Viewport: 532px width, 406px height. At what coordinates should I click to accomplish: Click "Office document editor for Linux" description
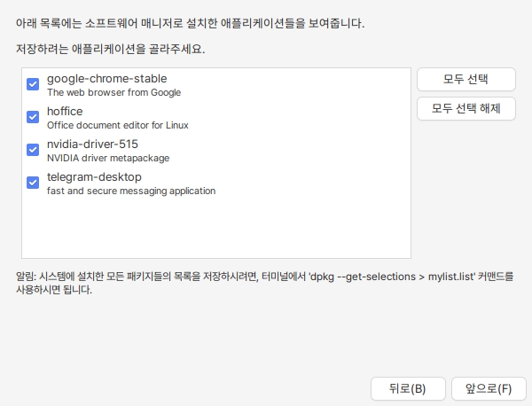[x=117, y=125]
